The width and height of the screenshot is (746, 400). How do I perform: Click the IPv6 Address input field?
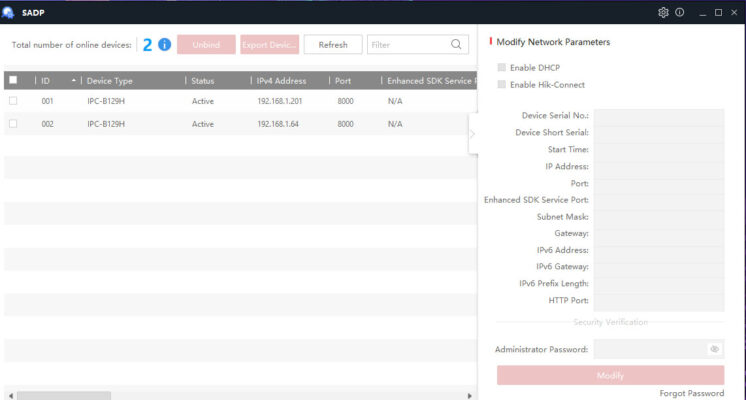tap(659, 250)
